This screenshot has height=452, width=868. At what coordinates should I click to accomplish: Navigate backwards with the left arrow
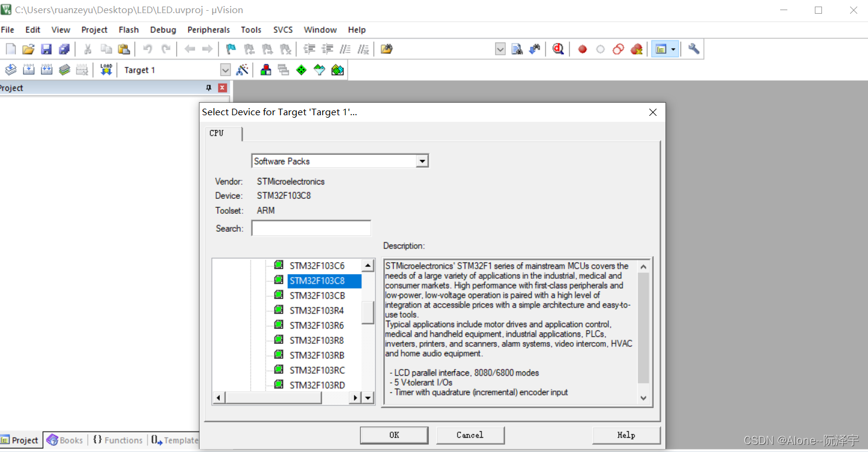(x=189, y=49)
